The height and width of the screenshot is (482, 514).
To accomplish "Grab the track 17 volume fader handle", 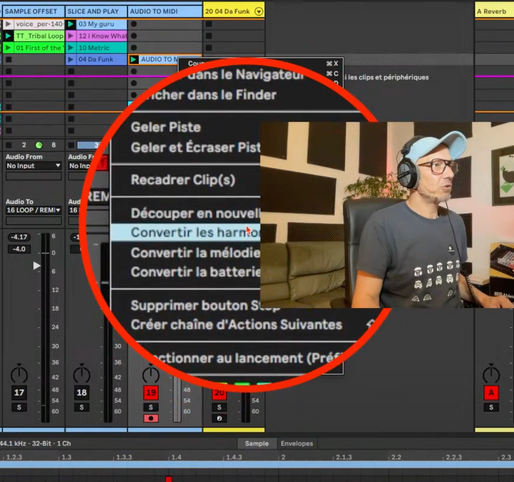I will pos(37,266).
